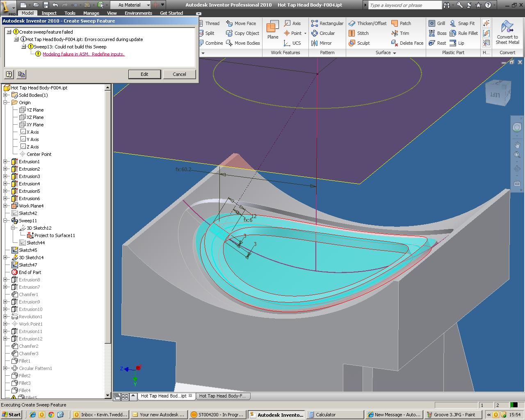Select the Rest plastic feature

coord(437,43)
